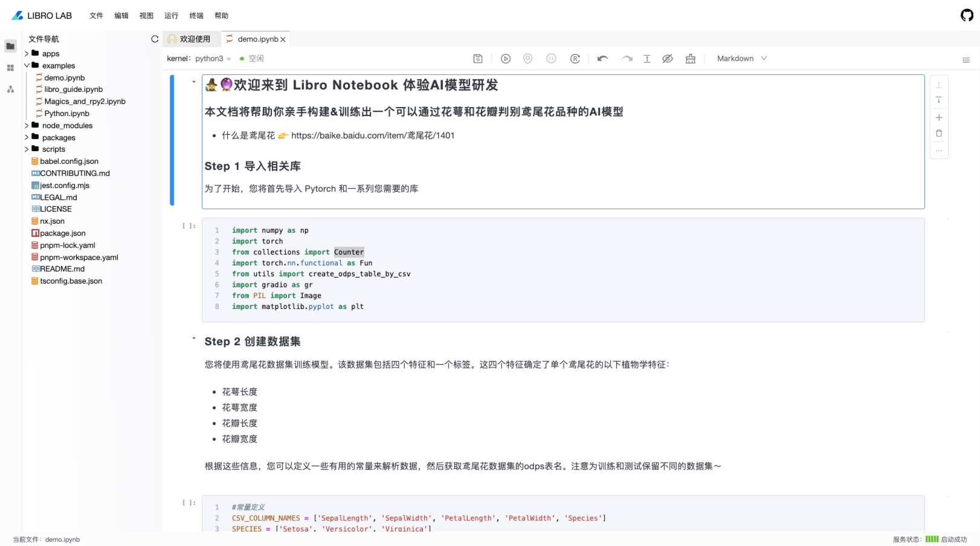Click the 启动成功 service status indicator
The image size is (980, 546).
pyautogui.click(x=946, y=539)
